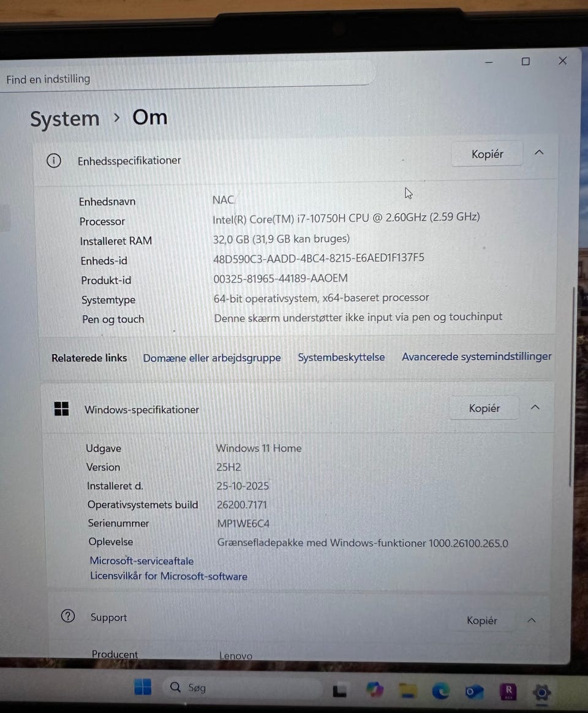Open Avancerede systemindstillinger link
Screen dimensions: 588x713
[x=477, y=356]
